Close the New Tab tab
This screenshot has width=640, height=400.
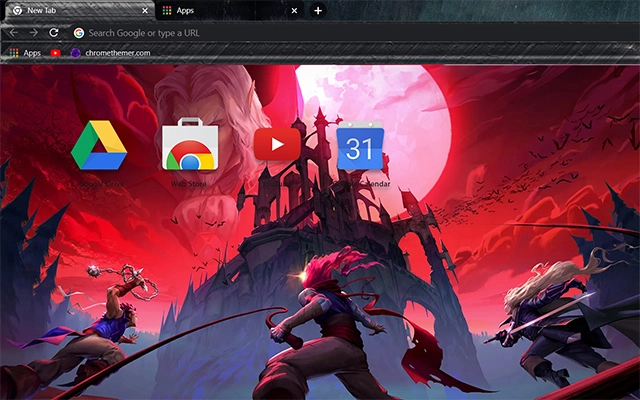[145, 11]
